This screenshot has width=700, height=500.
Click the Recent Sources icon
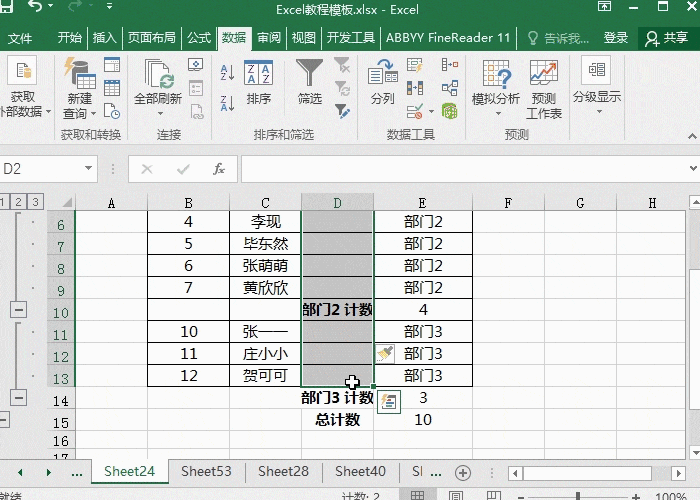click(x=112, y=111)
